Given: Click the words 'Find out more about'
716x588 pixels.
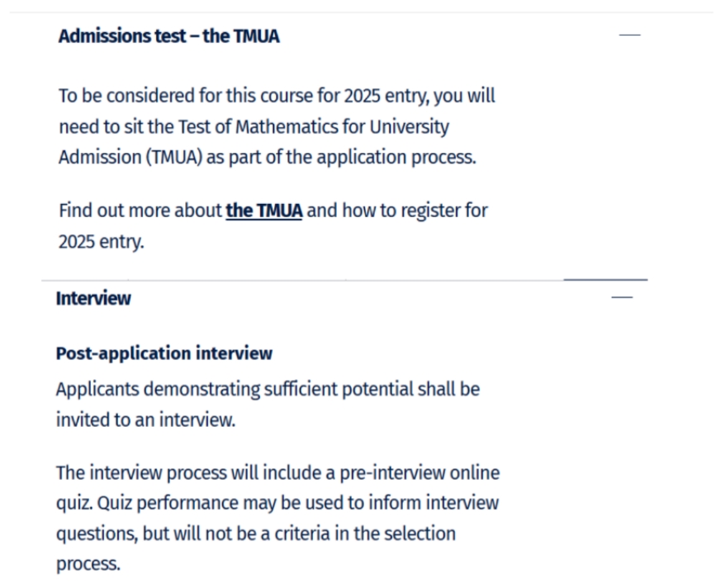Looking at the screenshot, I should point(140,211).
